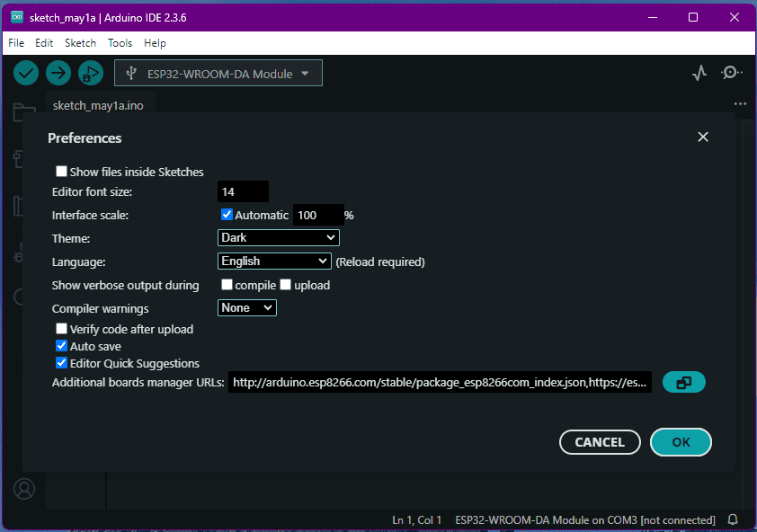Image resolution: width=757 pixels, height=532 pixels.
Task: Open the Serial Monitor icon
Action: point(732,73)
